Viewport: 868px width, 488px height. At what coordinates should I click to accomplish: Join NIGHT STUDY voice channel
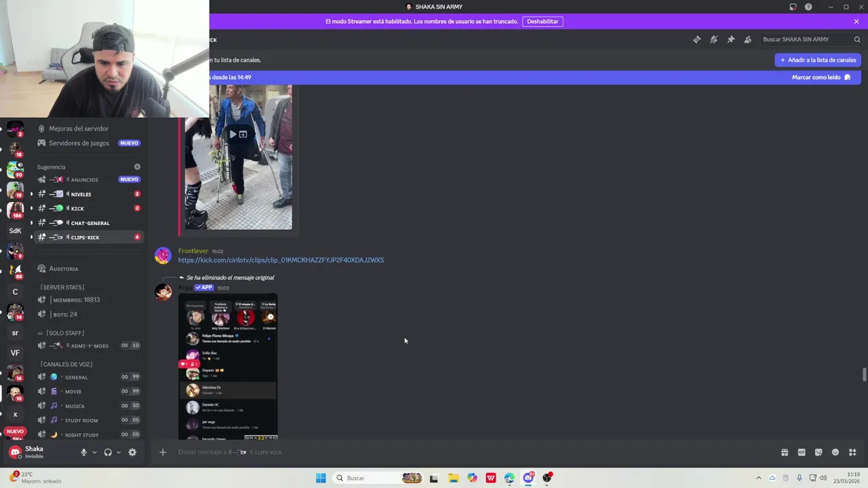pyautogui.click(x=88, y=434)
